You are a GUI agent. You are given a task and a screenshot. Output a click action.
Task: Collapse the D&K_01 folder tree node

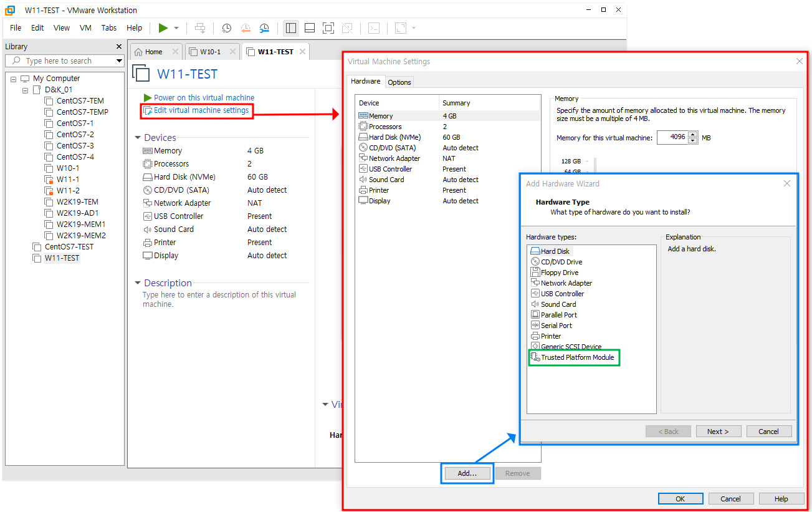(x=25, y=90)
